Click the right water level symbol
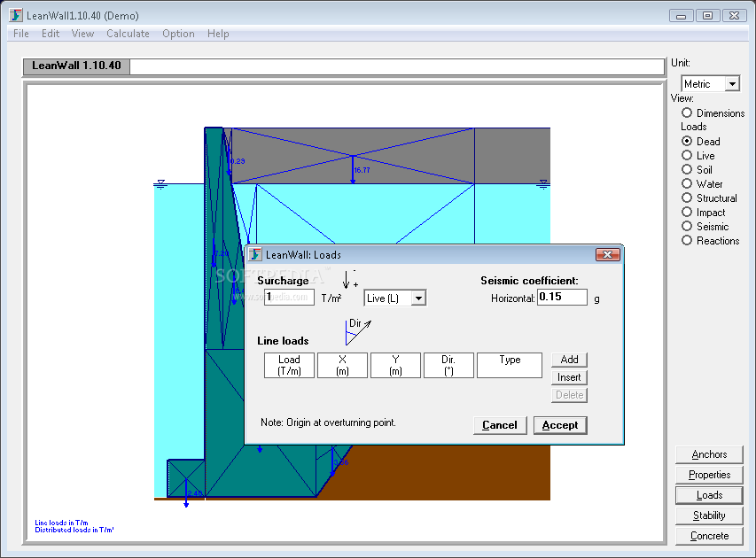The width and height of the screenshot is (756, 558). pos(543,184)
